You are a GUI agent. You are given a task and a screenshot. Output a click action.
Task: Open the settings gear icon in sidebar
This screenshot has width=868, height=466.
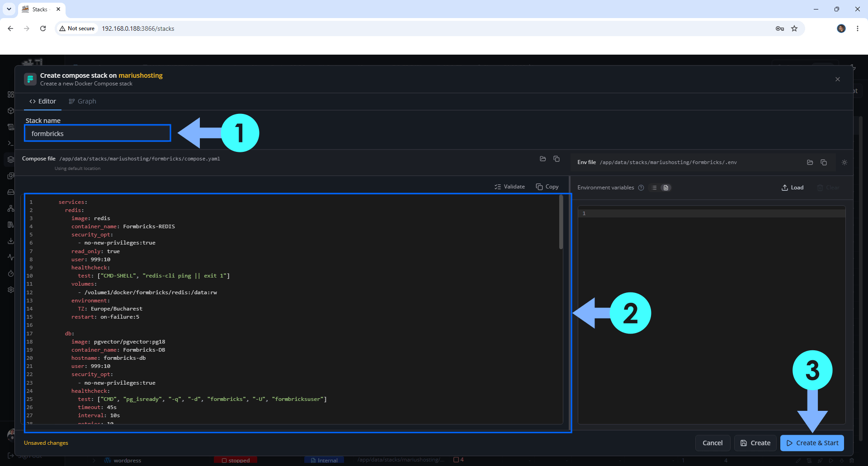tap(10, 290)
